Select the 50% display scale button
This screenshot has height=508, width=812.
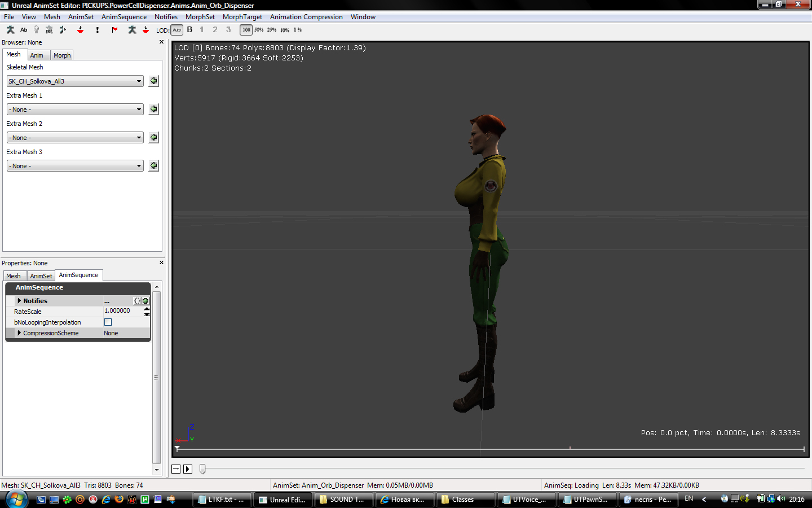tap(259, 30)
